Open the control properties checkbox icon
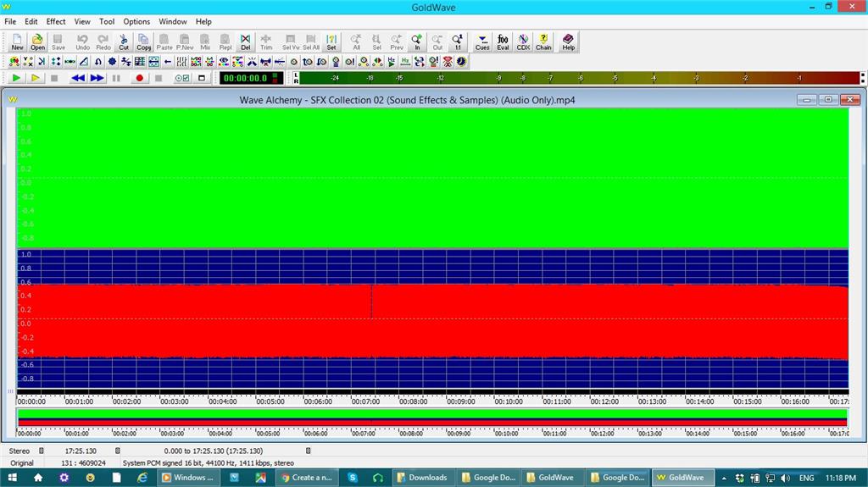The height and width of the screenshot is (487, 868). [x=182, y=78]
